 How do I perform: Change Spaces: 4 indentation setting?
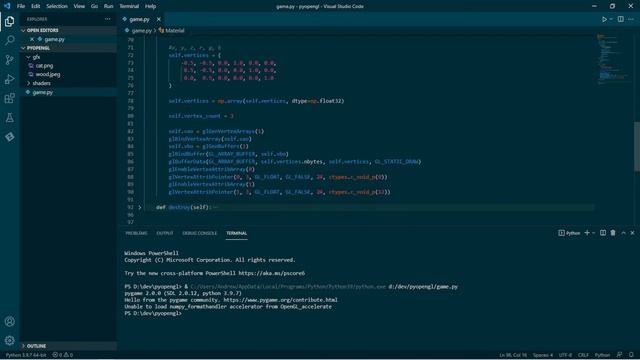click(x=543, y=355)
